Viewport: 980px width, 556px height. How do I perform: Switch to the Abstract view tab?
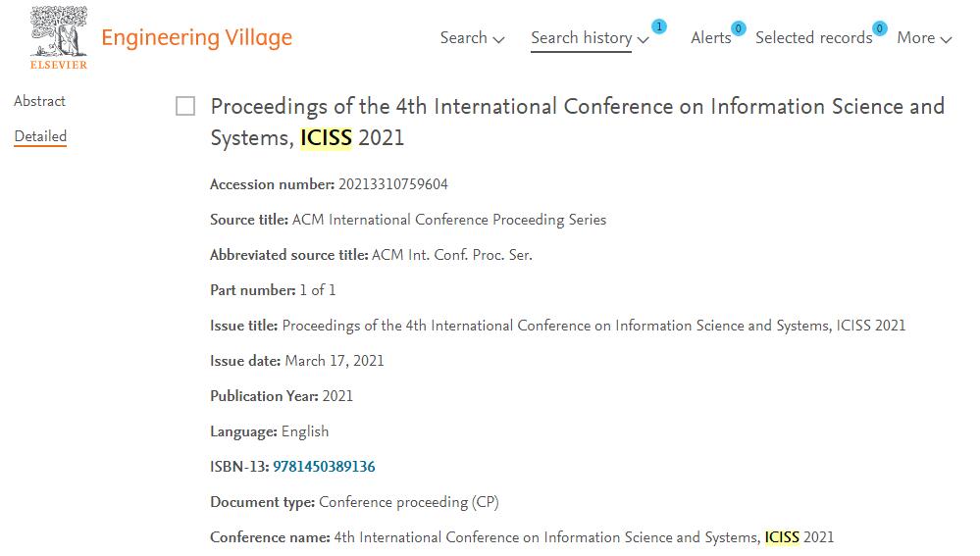coord(39,101)
